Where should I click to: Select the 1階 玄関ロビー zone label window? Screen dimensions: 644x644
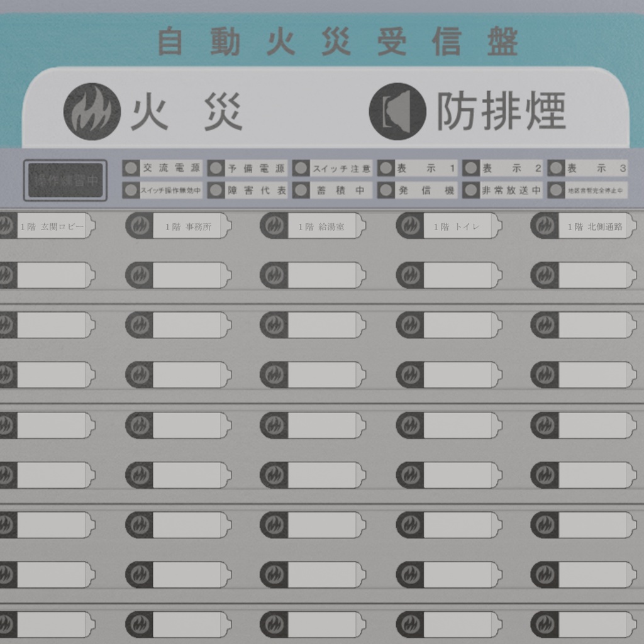53,226
